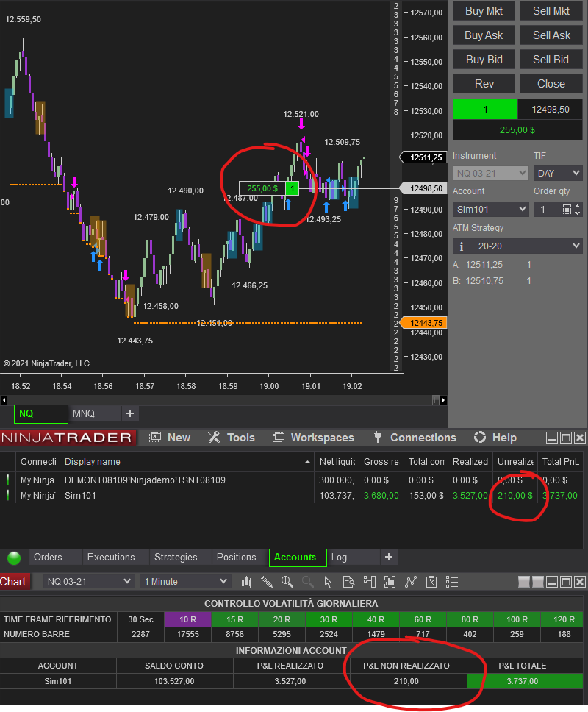
Task: Open the strategies line icon
Action: click(411, 582)
